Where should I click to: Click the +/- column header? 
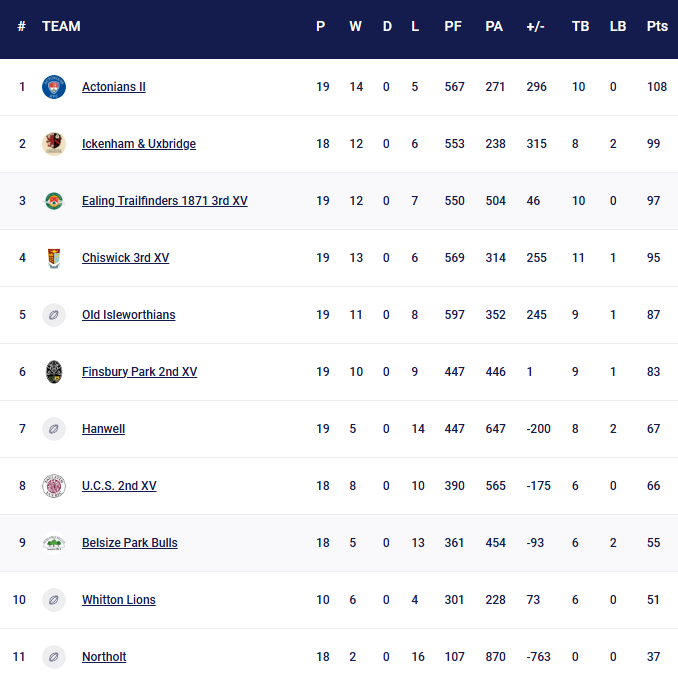tap(535, 27)
